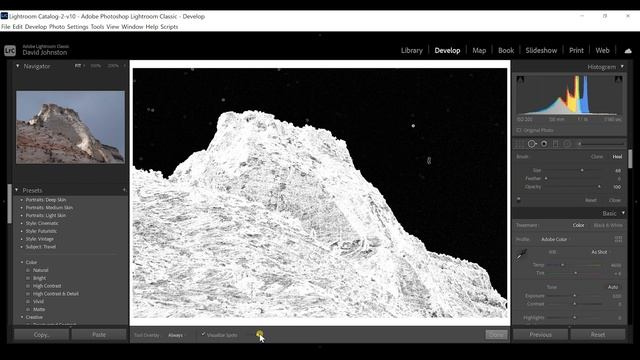Collapse the Histogram panel

tap(622, 67)
